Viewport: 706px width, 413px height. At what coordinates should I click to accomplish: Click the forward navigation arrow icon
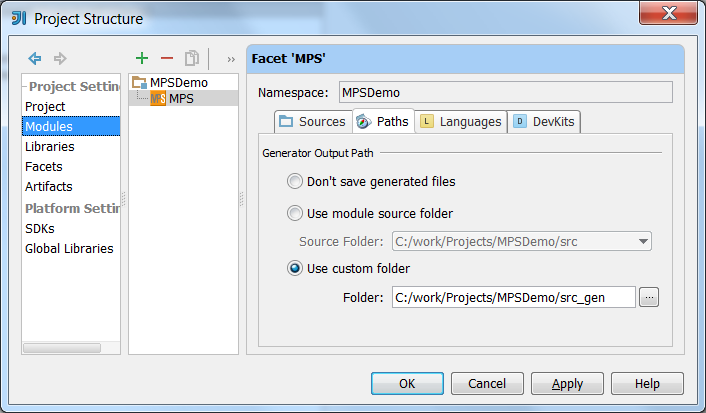pos(60,58)
